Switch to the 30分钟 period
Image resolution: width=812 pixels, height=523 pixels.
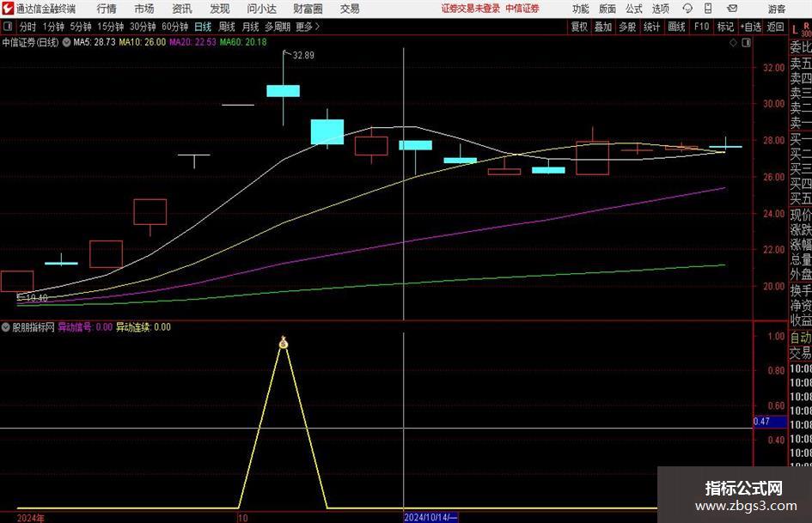pyautogui.click(x=143, y=27)
